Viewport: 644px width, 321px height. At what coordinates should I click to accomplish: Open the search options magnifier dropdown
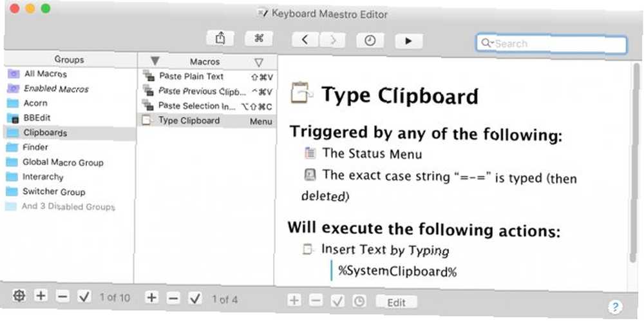tap(487, 43)
